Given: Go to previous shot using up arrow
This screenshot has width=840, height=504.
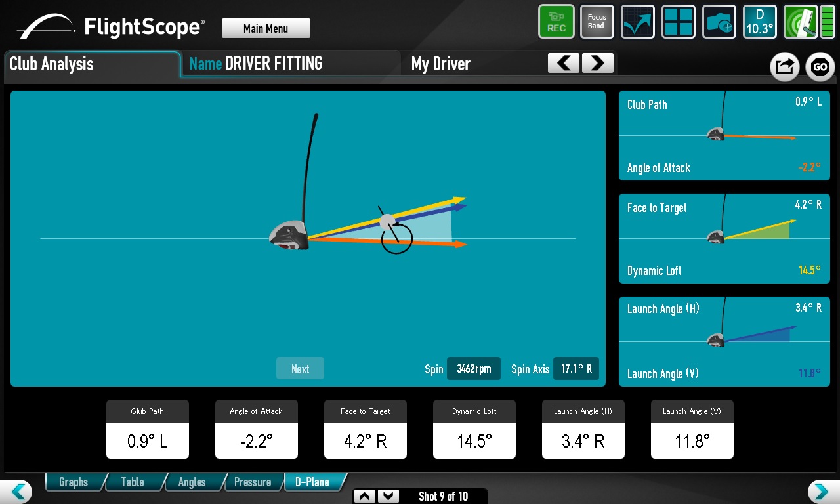Looking at the screenshot, I should [366, 496].
